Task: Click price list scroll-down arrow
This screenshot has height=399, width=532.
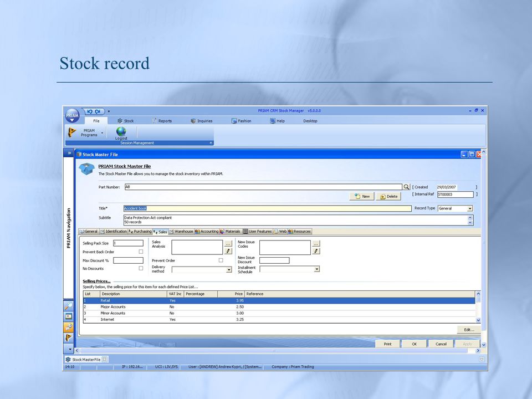Action: 478,320
